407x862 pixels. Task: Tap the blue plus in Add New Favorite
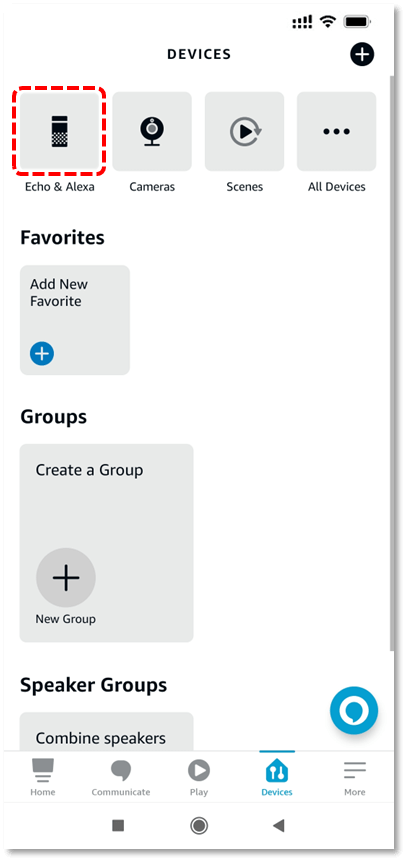point(42,353)
